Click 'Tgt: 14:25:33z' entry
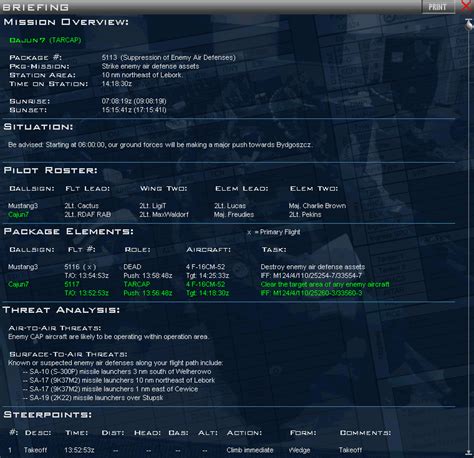This screenshot has height=458, width=474. click(207, 276)
